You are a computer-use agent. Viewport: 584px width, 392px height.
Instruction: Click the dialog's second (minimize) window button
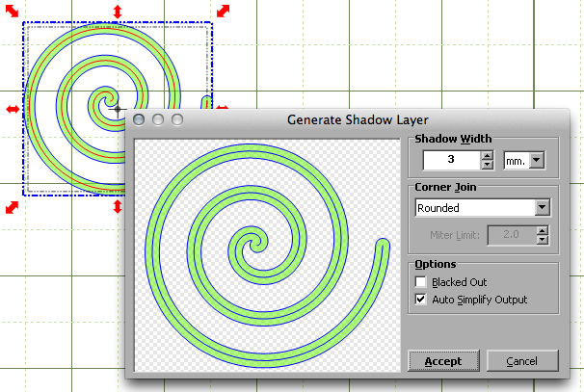tap(158, 119)
